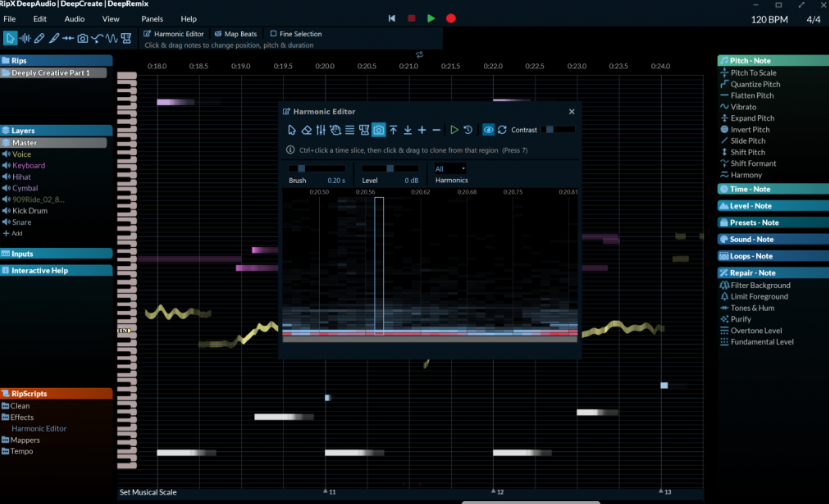Open the File menu
The image size is (829, 504).
pos(10,19)
